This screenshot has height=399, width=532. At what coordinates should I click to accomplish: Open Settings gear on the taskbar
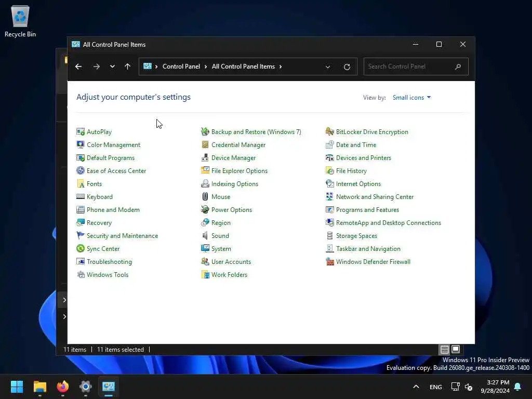86,387
